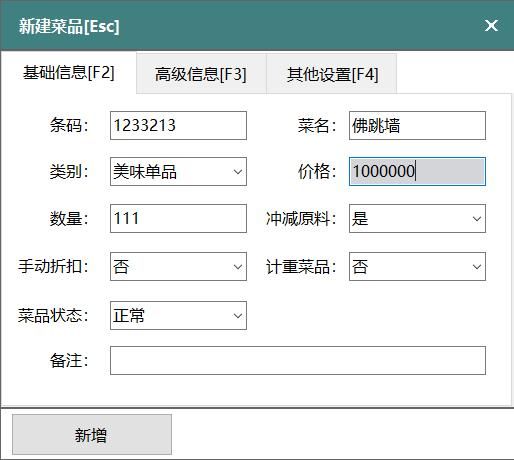Viewport: 514px width, 460px height.
Task: Click the 备注 text field
Action: pyautogui.click(x=298, y=360)
